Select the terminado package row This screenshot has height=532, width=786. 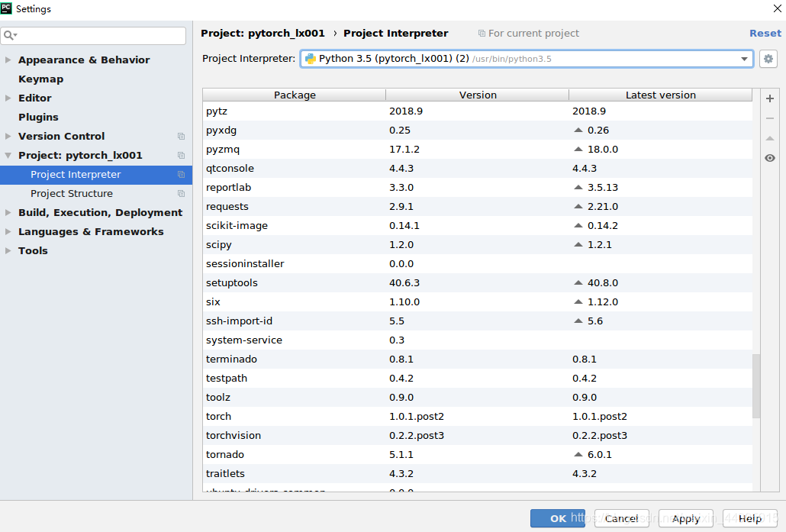(x=478, y=359)
